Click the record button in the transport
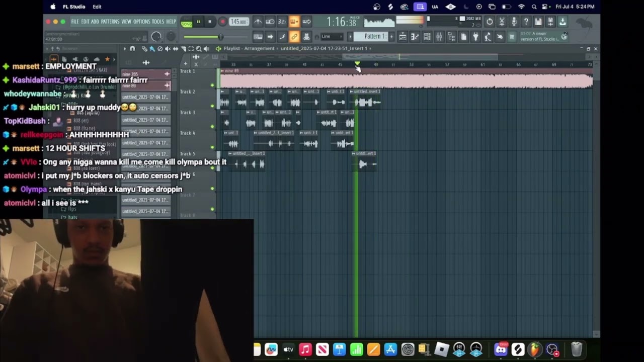 pyautogui.click(x=222, y=22)
